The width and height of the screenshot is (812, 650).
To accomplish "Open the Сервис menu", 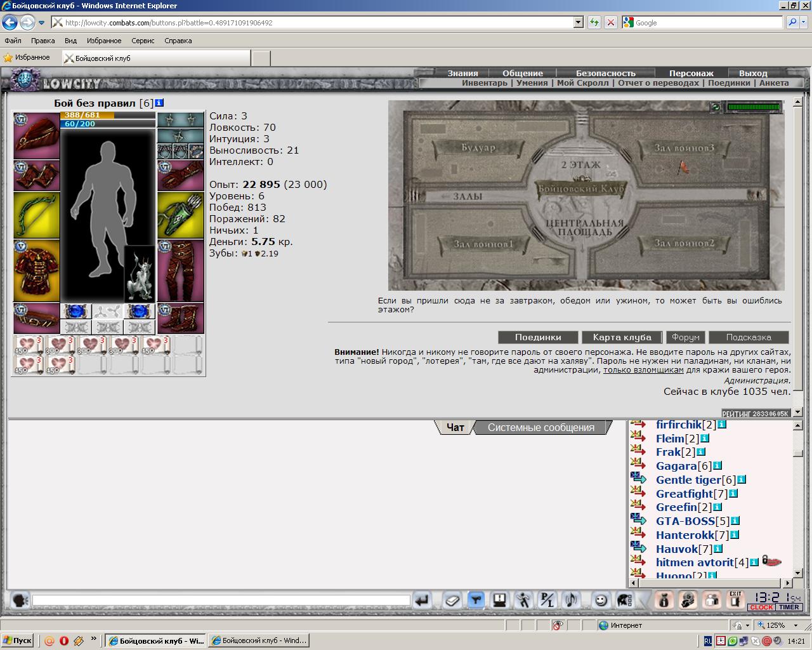I will 143,41.
